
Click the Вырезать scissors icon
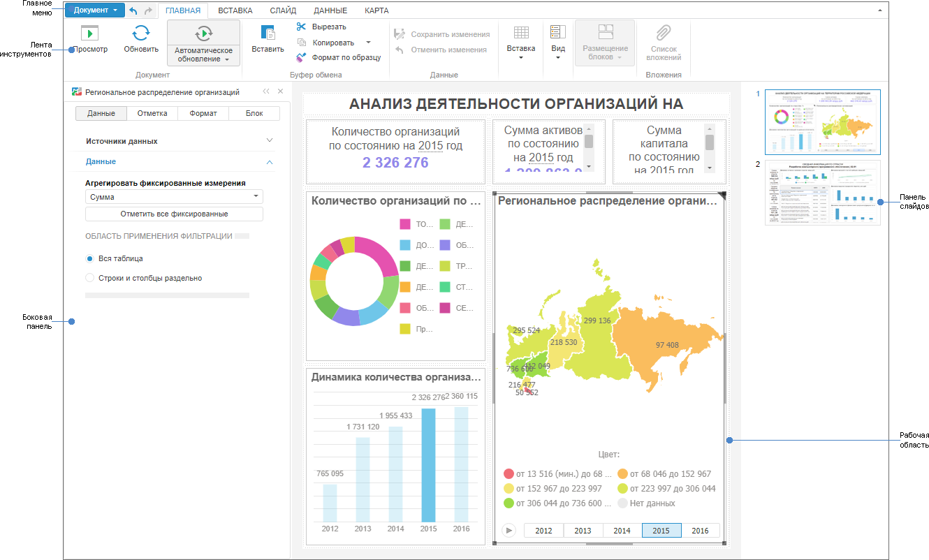tap(301, 27)
